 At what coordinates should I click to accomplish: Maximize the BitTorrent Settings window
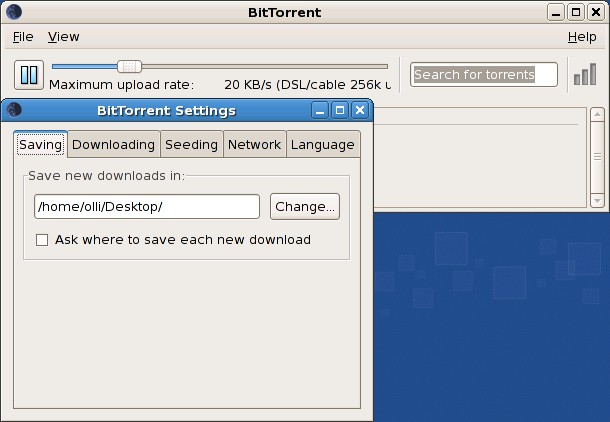coord(340,110)
